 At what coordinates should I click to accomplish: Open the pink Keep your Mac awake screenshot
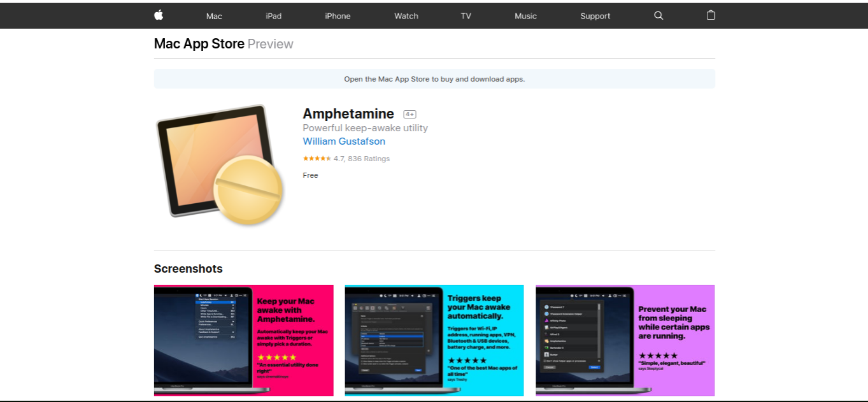[244, 341]
